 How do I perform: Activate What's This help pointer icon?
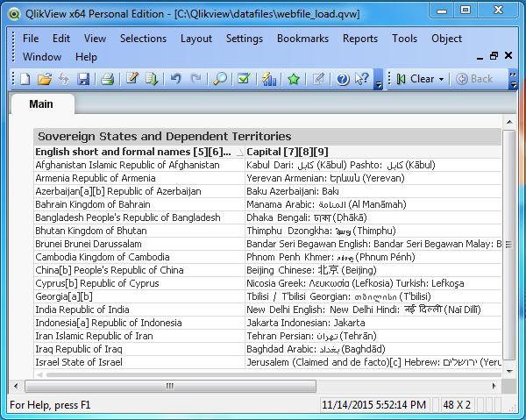click(x=362, y=79)
